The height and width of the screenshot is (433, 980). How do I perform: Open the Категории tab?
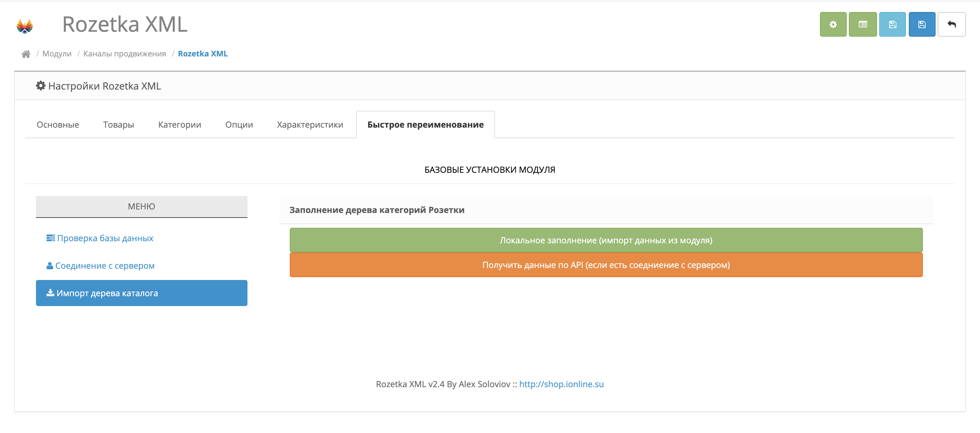(179, 124)
